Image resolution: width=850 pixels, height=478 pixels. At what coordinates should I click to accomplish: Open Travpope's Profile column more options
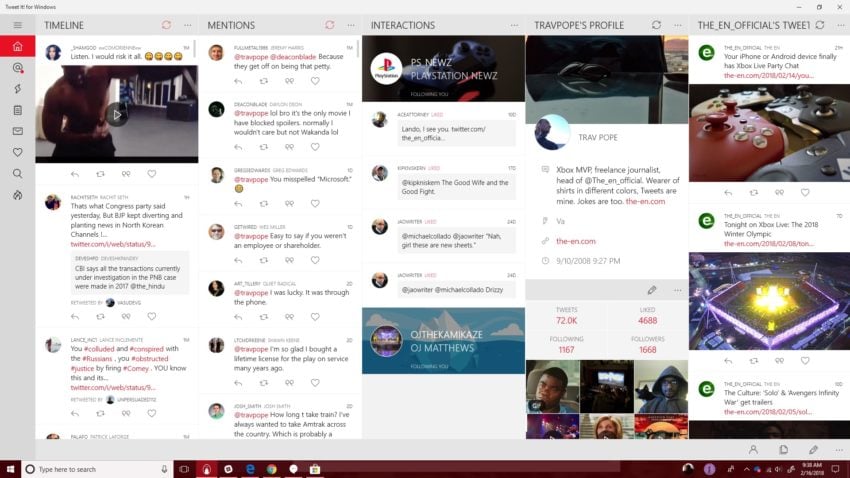pos(678,25)
